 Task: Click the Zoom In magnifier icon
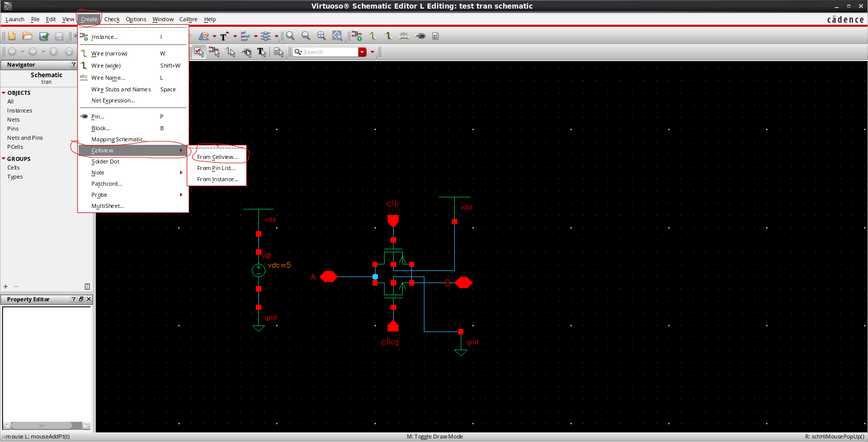click(290, 36)
